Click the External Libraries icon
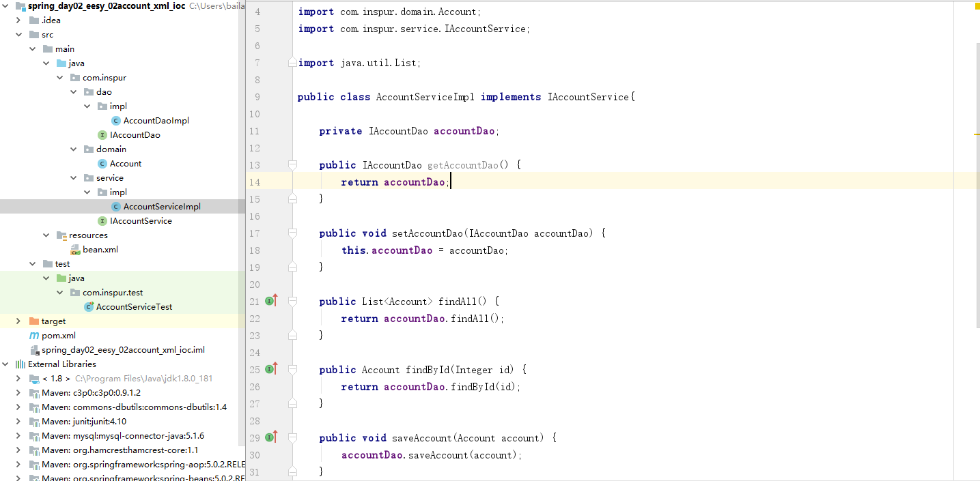 click(20, 364)
